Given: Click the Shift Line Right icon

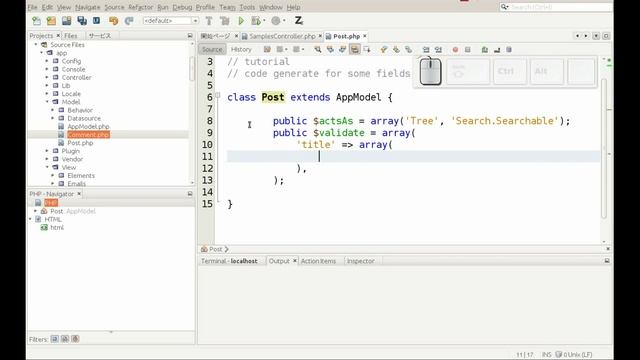Looking at the screenshot, I should point(438,49).
